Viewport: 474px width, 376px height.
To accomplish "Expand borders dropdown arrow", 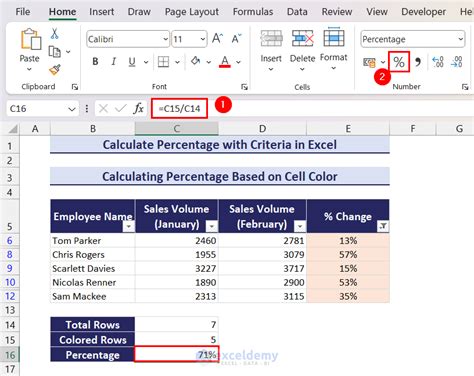I will (x=177, y=62).
